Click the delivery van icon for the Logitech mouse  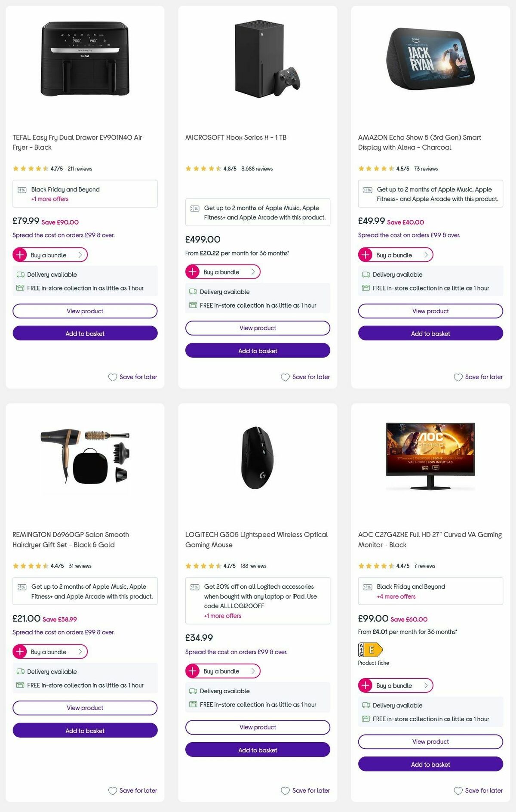pyautogui.click(x=193, y=691)
